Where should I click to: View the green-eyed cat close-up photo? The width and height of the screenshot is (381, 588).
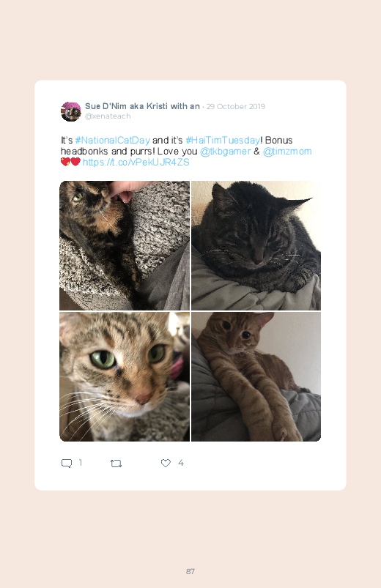click(x=125, y=376)
